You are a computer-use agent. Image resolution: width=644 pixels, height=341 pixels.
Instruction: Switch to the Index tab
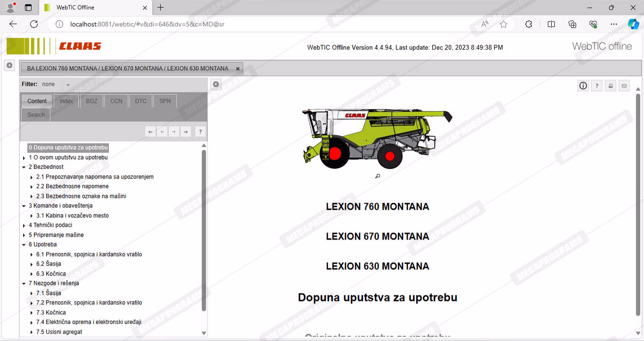pos(66,101)
